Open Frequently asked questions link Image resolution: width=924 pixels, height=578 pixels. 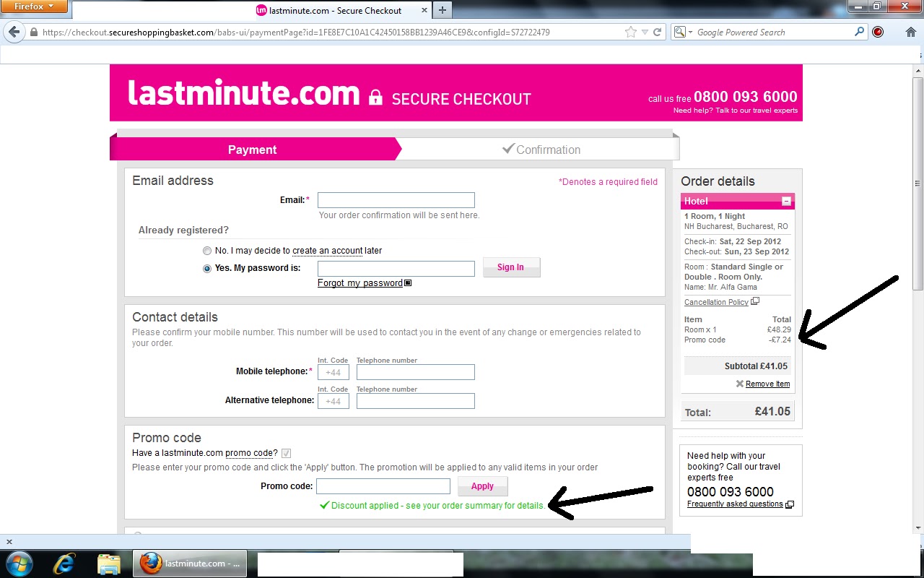[x=735, y=504]
